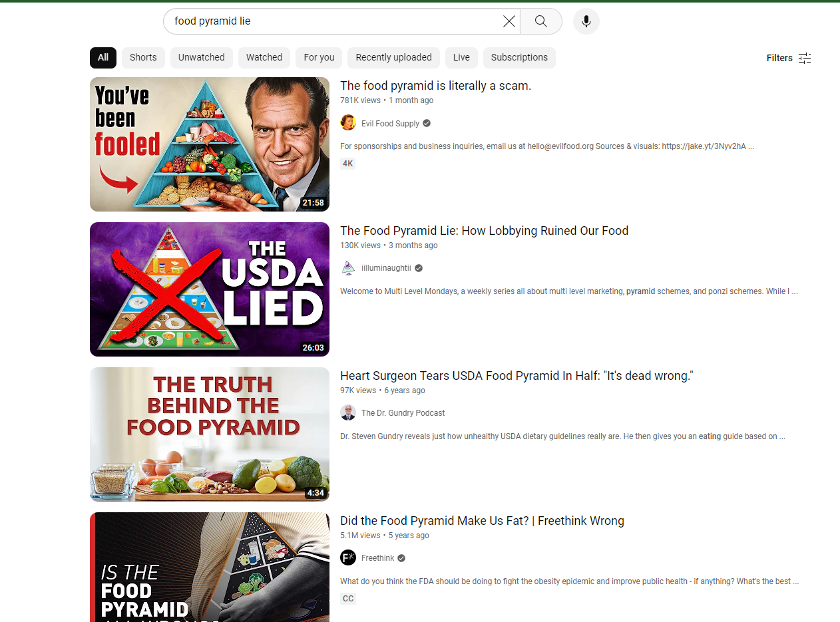Select the Subscriptions filter chip
The height and width of the screenshot is (622, 840).
(519, 58)
